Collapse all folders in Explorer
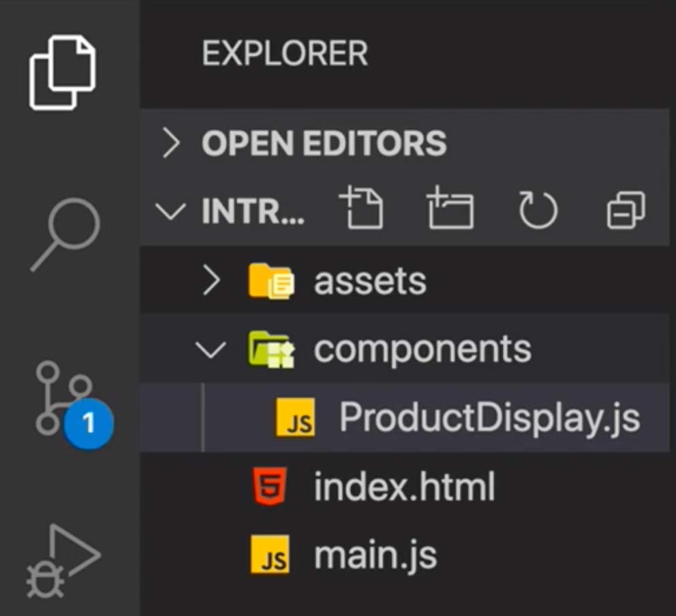 tap(626, 209)
